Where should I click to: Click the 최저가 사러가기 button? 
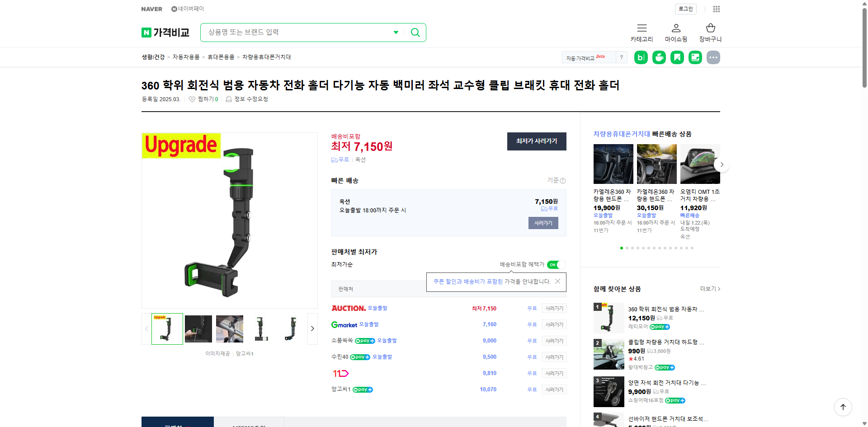coord(536,141)
